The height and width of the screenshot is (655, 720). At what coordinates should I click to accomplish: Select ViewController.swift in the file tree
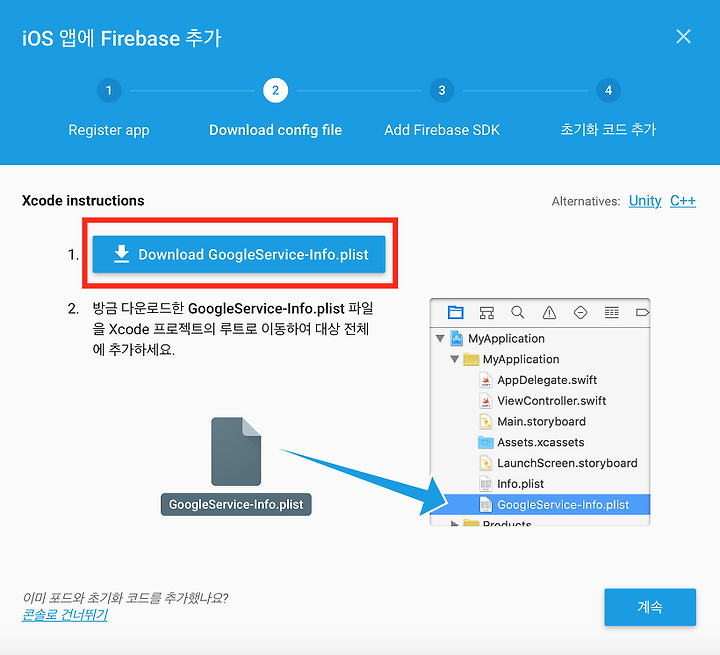pos(551,401)
